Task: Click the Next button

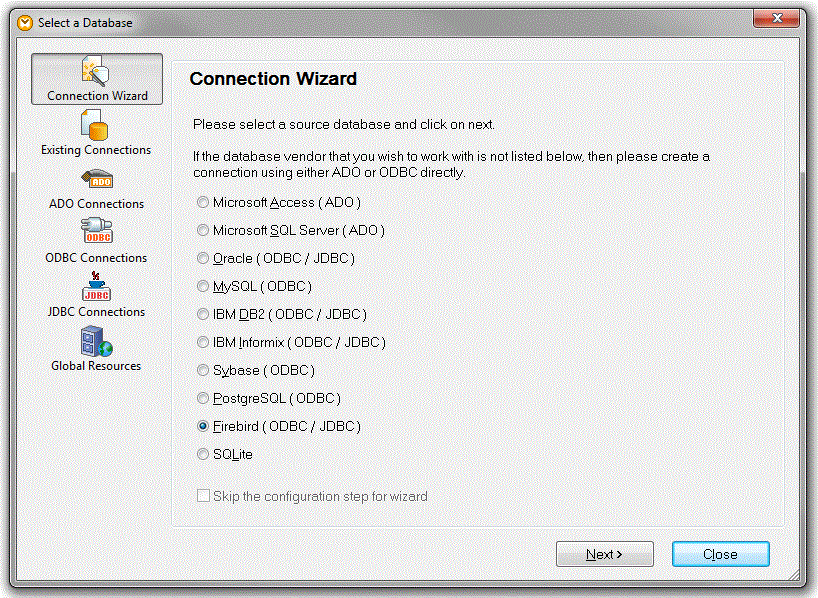Action: coord(604,554)
